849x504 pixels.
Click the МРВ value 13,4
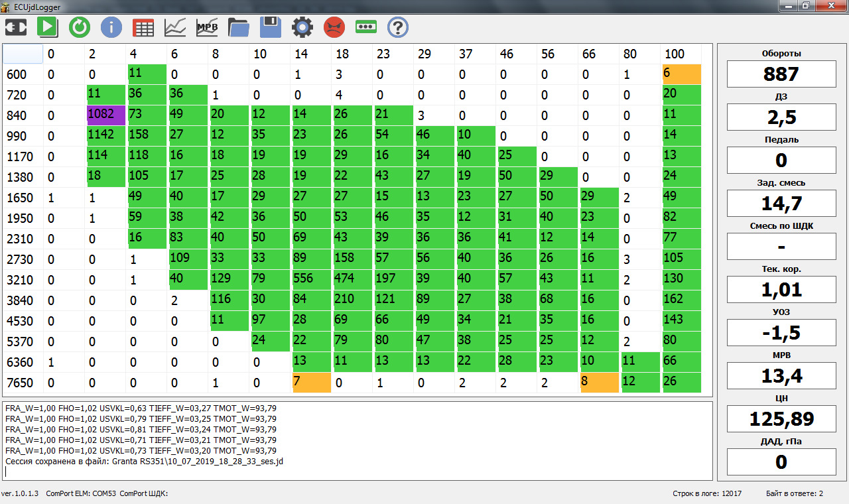[x=781, y=375]
